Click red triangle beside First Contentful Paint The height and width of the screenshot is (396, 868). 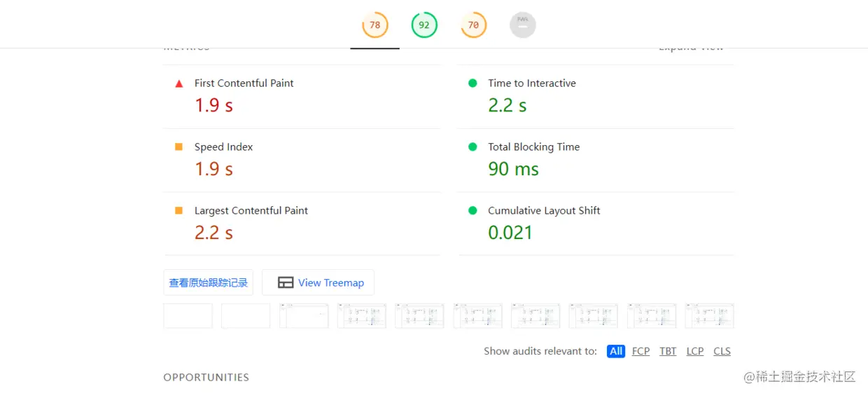(x=179, y=83)
